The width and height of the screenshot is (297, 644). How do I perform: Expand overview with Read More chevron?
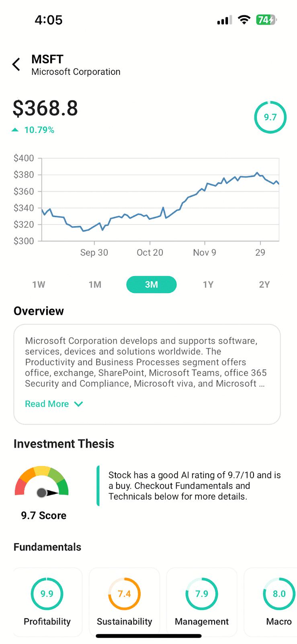coord(79,404)
